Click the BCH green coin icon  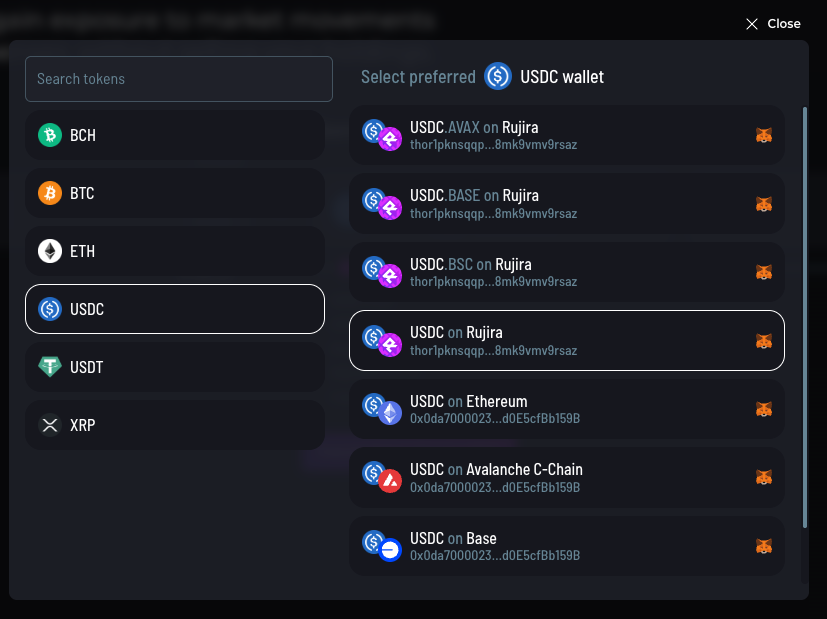click(x=50, y=135)
